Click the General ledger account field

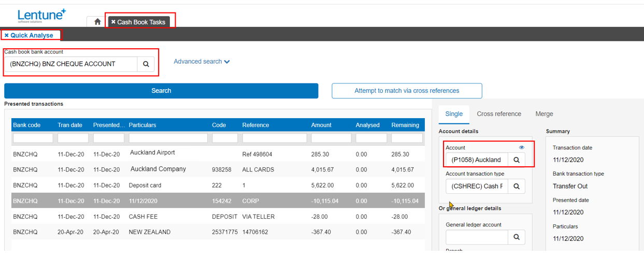point(477,237)
